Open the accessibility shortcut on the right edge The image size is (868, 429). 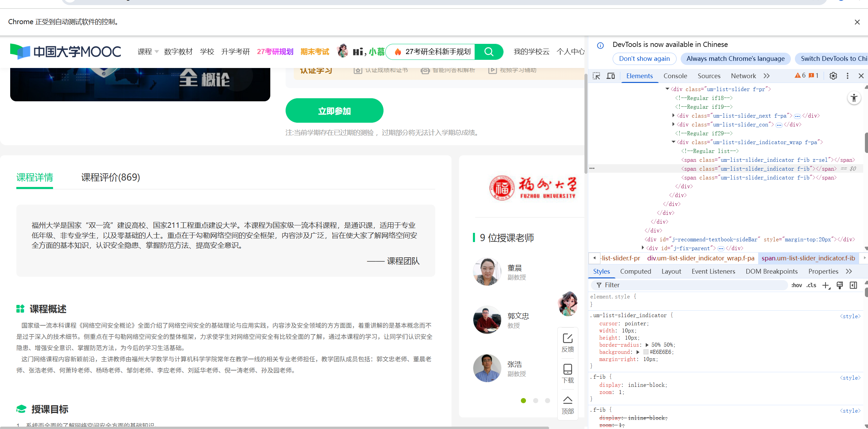tap(854, 98)
